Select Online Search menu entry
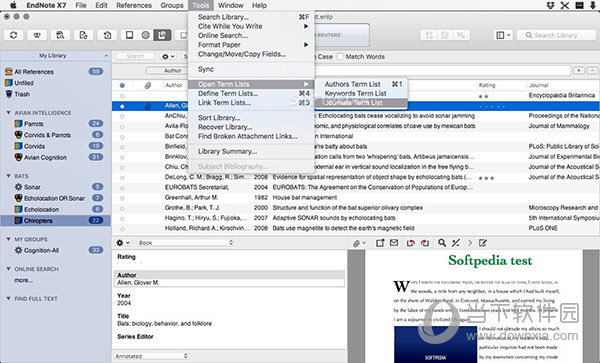Screen dimensions: 600x363 (x=251, y=36)
